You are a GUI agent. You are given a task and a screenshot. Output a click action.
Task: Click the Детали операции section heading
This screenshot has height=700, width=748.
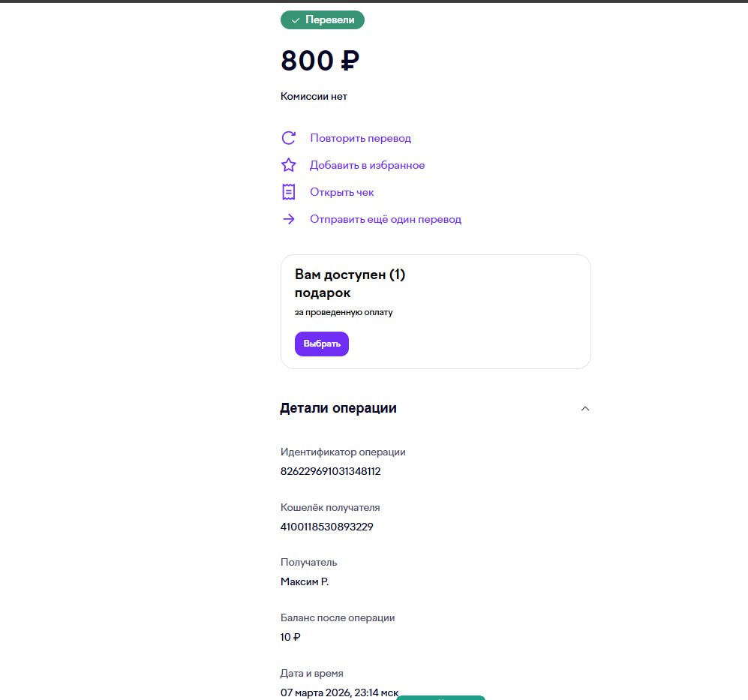click(x=338, y=408)
